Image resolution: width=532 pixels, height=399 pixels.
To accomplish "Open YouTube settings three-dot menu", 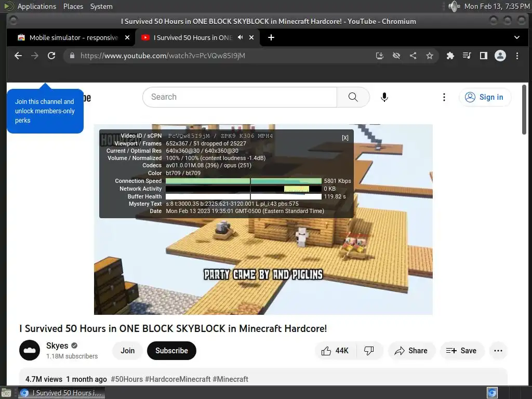I will pyautogui.click(x=444, y=97).
